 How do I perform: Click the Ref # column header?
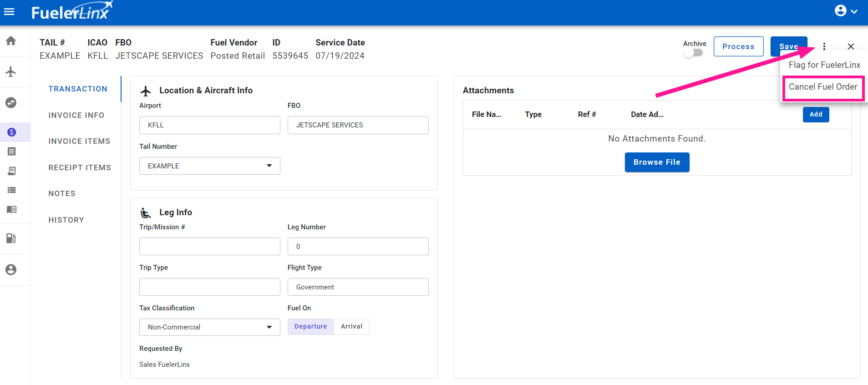587,115
